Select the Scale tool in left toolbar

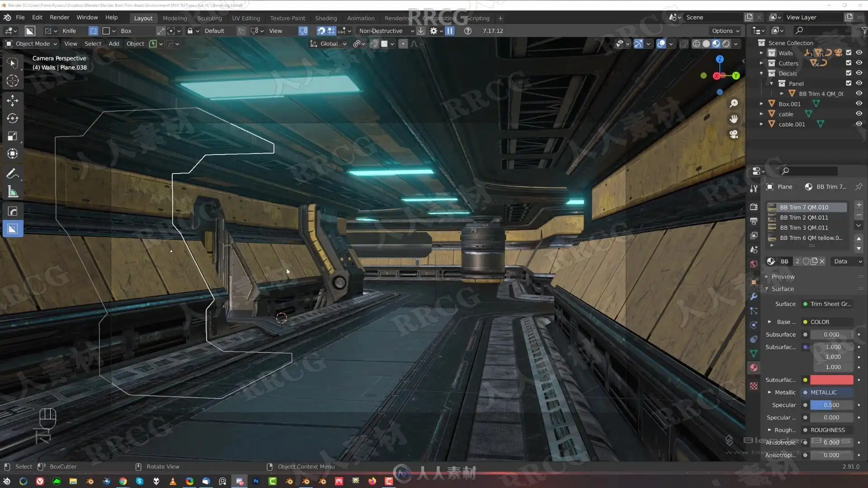tap(12, 136)
